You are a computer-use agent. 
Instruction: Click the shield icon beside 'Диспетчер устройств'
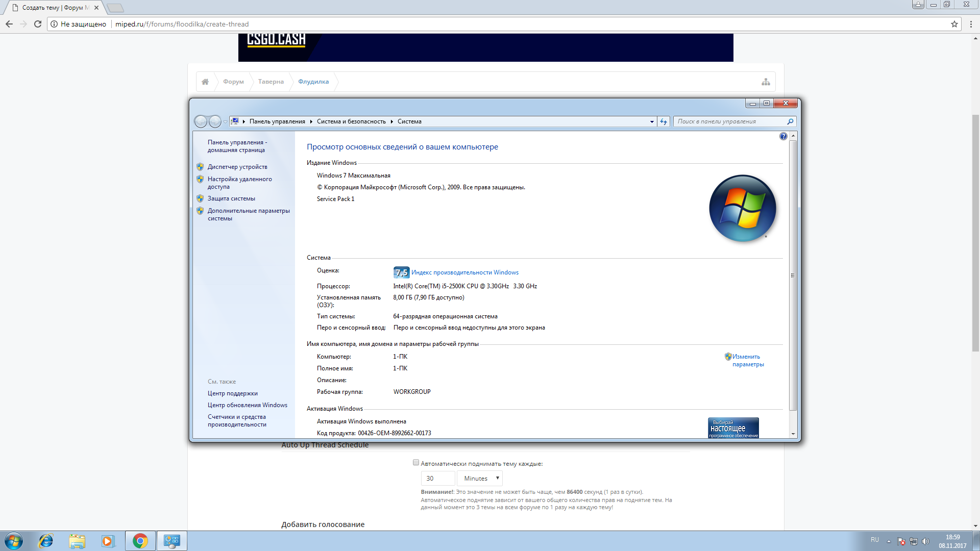click(200, 167)
